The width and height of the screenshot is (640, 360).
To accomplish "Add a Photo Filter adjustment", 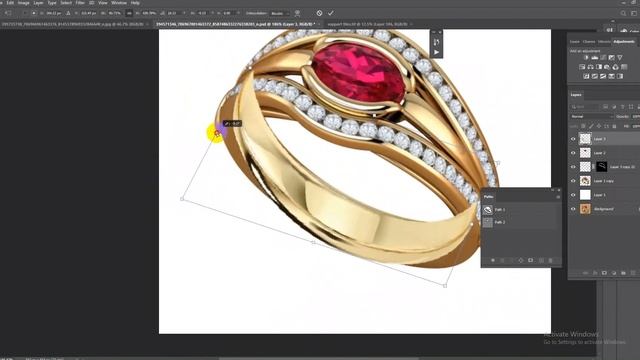I will 607,67.
